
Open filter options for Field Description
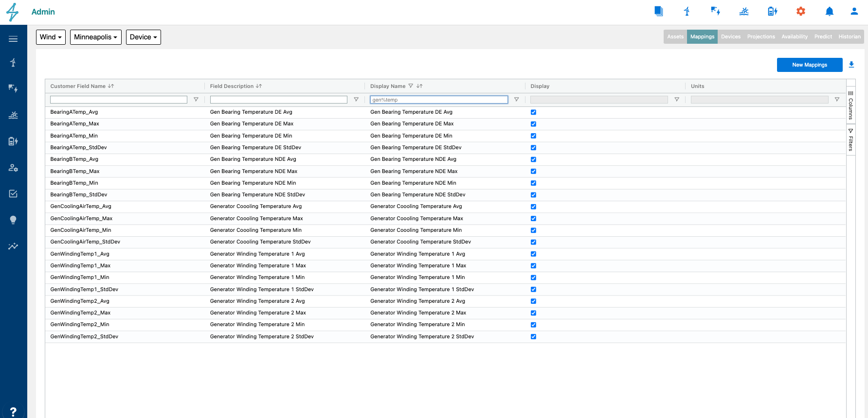tap(356, 100)
